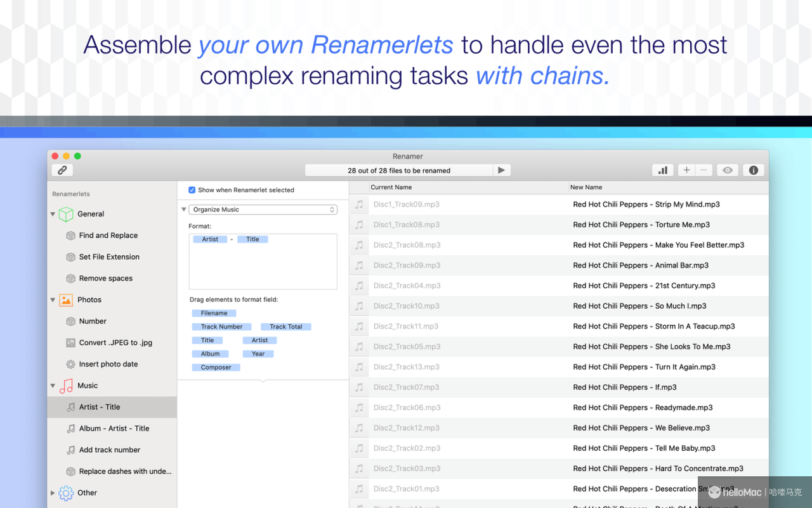The width and height of the screenshot is (812, 508).
Task: Click new name 'Red Hot Chili Peppers - If.mp3'
Action: coord(625,387)
